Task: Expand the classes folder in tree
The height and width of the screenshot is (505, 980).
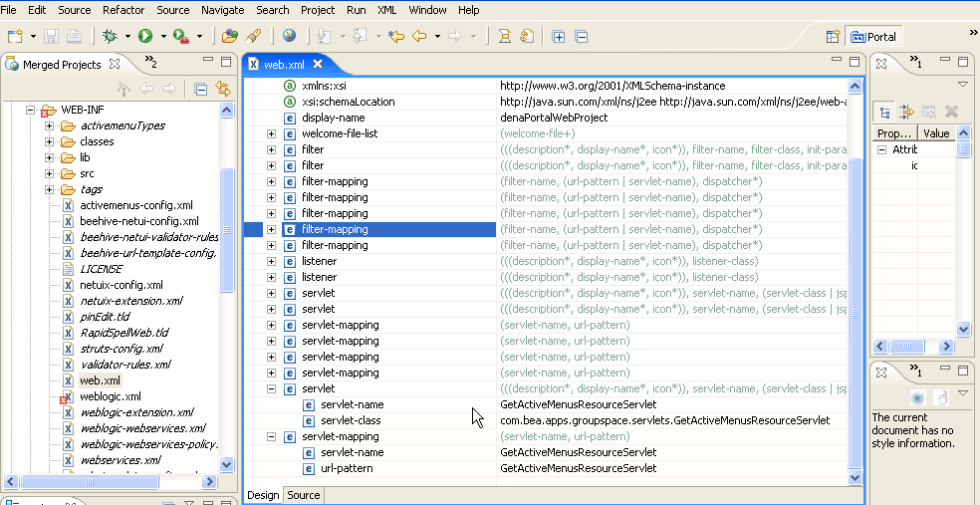Action: [x=49, y=141]
